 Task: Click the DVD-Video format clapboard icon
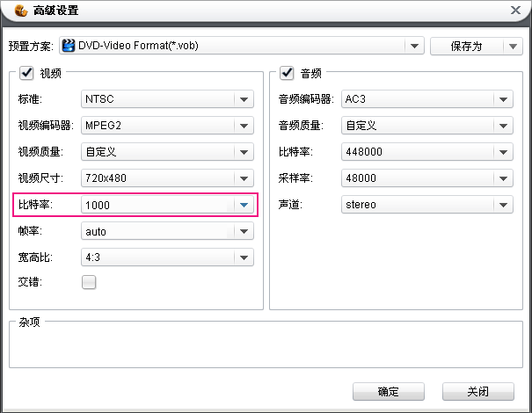coord(68,46)
